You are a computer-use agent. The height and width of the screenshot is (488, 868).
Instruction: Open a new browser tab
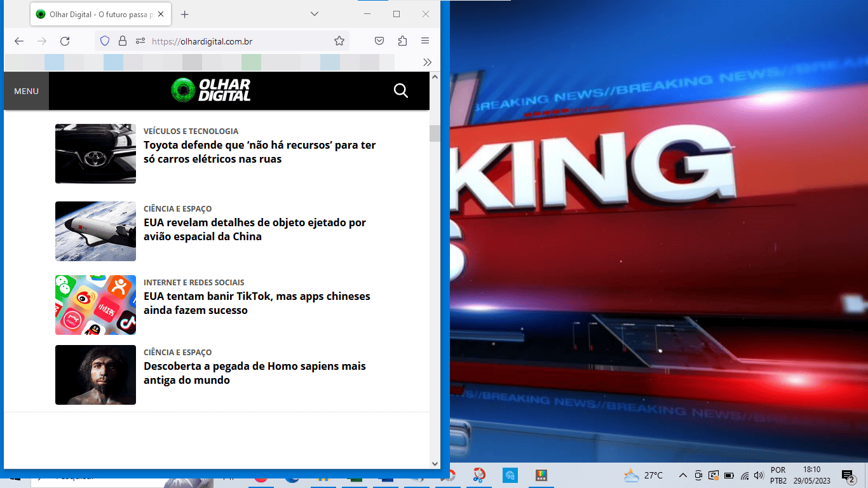[184, 14]
